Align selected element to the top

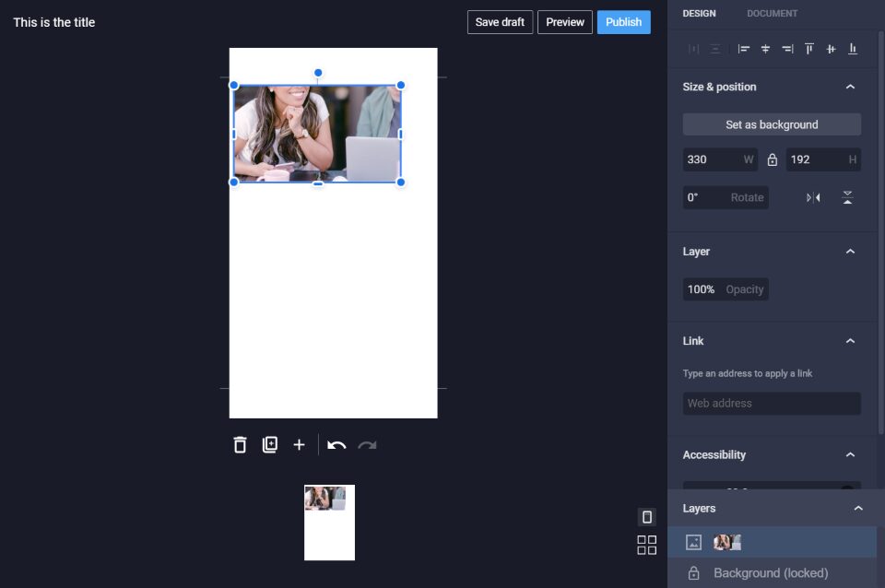tap(808, 49)
